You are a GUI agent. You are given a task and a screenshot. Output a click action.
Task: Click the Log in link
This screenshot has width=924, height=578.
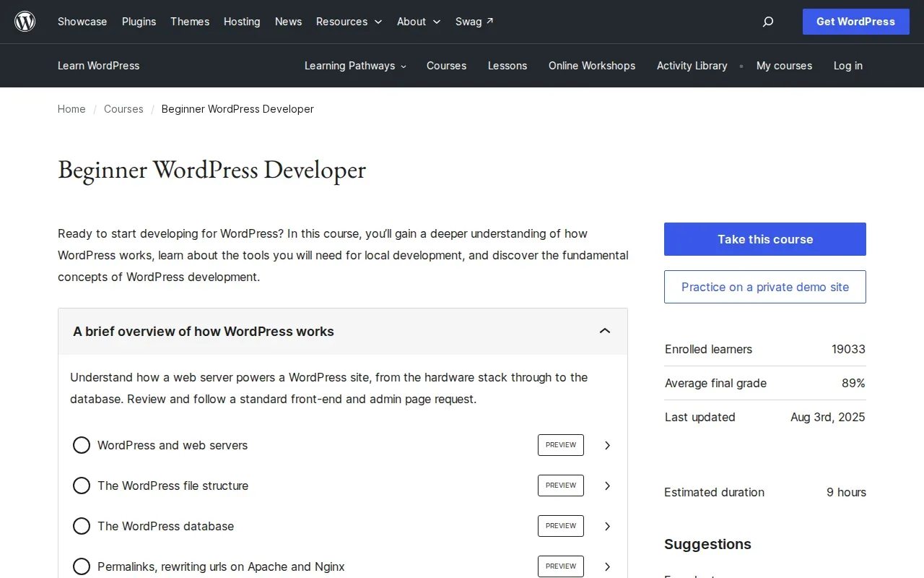pyautogui.click(x=848, y=66)
